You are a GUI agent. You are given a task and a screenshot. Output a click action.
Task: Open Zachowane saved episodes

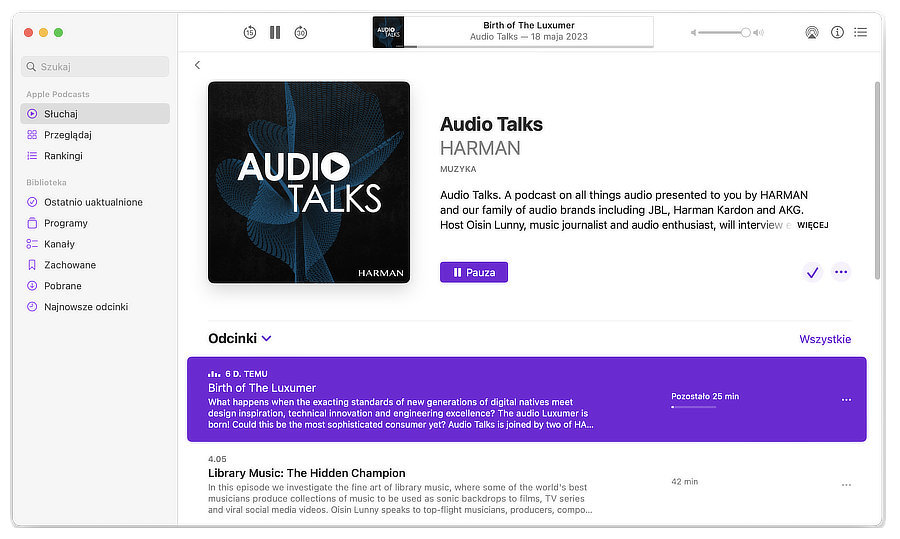pyautogui.click(x=95, y=265)
